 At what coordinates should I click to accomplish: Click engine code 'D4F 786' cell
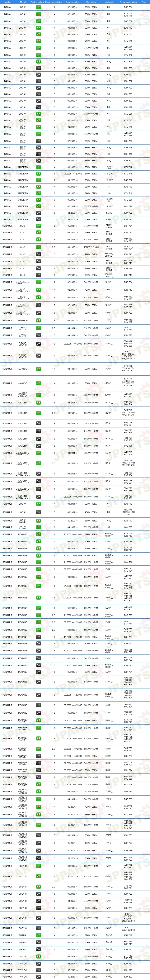click(128, 799)
